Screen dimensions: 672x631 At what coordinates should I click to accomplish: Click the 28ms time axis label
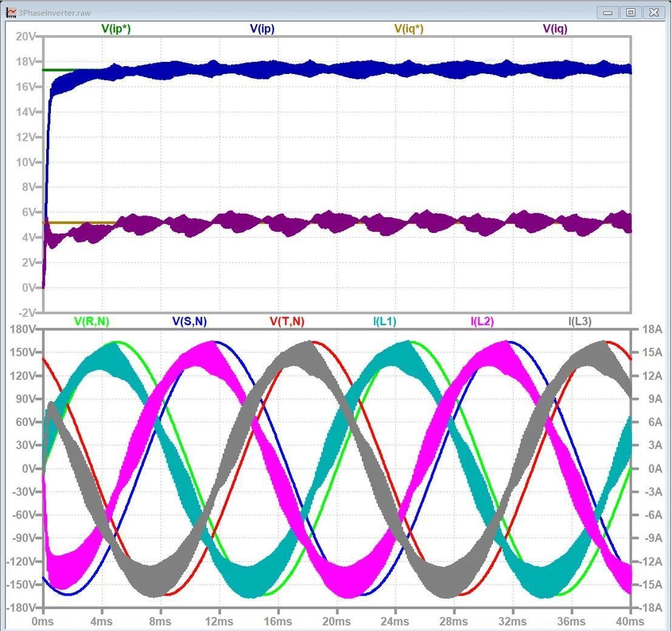[454, 621]
